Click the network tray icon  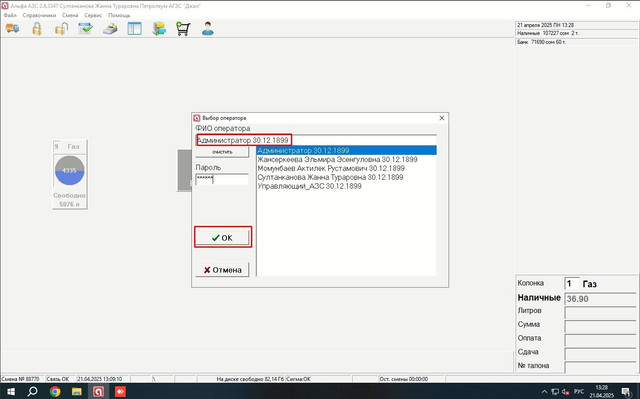[555, 392]
